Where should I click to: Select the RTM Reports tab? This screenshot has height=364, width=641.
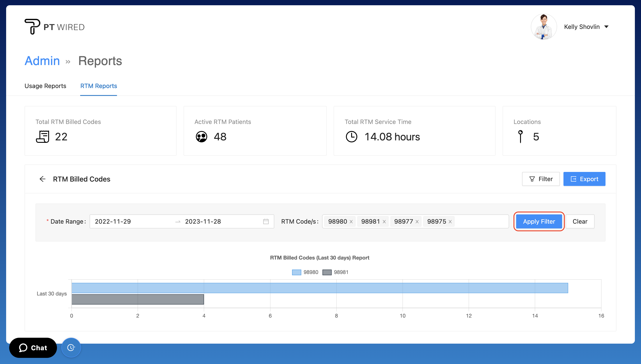point(99,86)
